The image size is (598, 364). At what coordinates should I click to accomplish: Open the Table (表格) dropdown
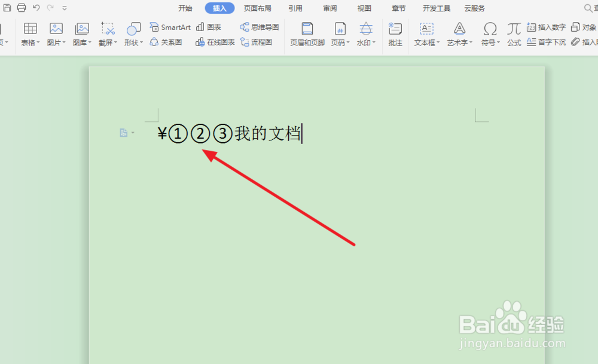[29, 36]
